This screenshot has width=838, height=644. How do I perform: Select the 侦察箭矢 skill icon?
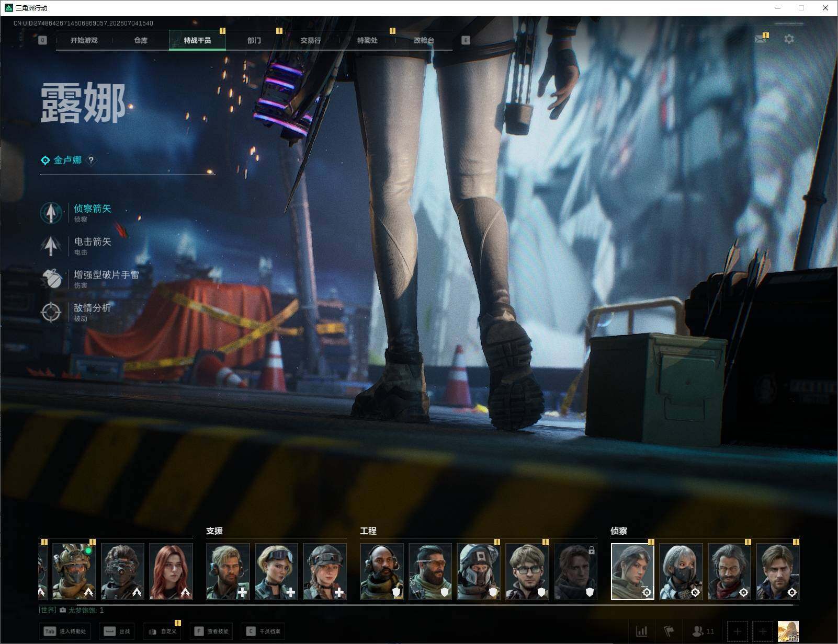pyautogui.click(x=51, y=213)
